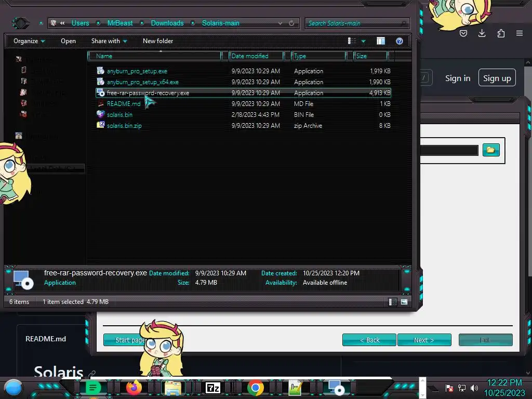Open 7-Zip from the taskbar
The width and height of the screenshot is (532, 399).
click(213, 388)
